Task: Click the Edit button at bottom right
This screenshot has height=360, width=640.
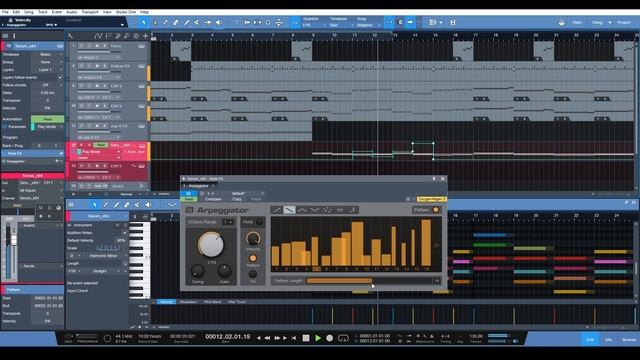Action: pos(590,340)
